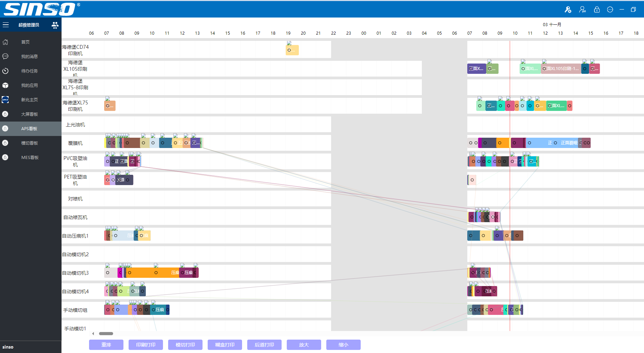The height and width of the screenshot is (353, 644).
Task: Select the 大屏看板 menu item
Action: (31, 114)
